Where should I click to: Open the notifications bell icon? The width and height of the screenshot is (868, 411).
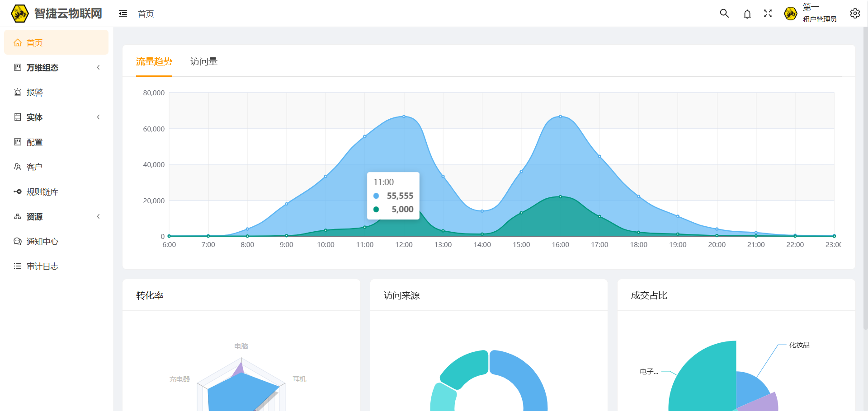pos(747,14)
